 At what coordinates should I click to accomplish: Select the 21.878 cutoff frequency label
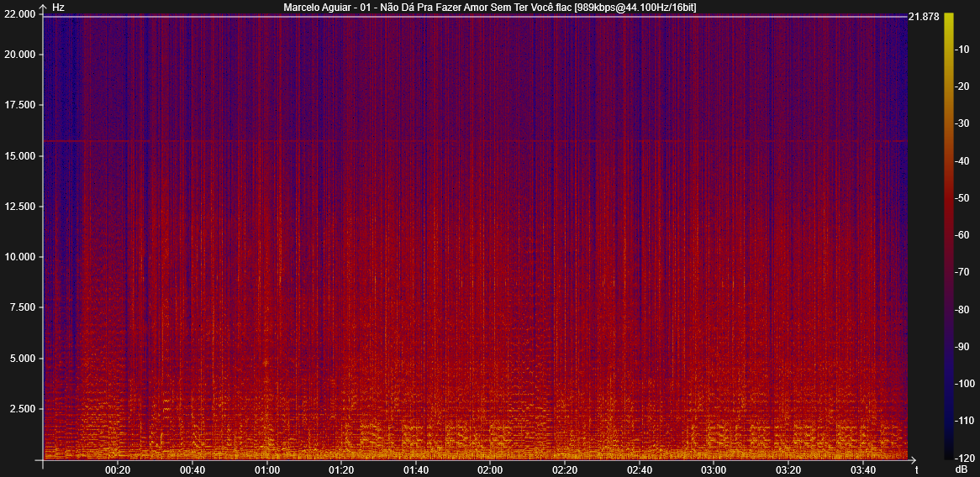pyautogui.click(x=924, y=17)
